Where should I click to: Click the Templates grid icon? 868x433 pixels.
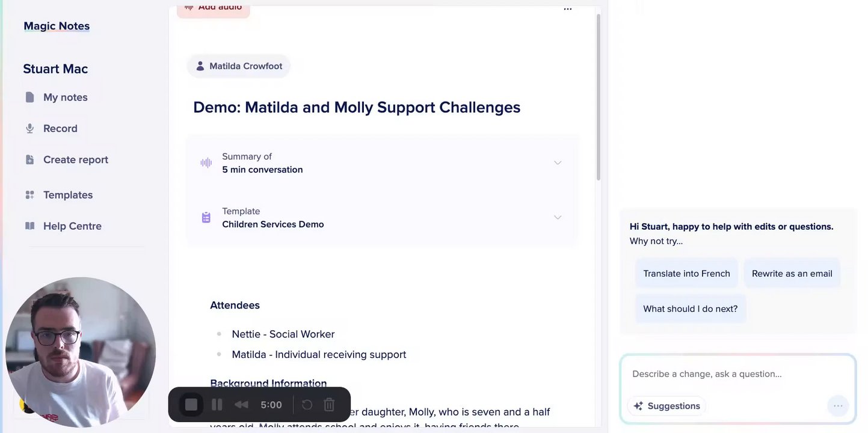(29, 195)
